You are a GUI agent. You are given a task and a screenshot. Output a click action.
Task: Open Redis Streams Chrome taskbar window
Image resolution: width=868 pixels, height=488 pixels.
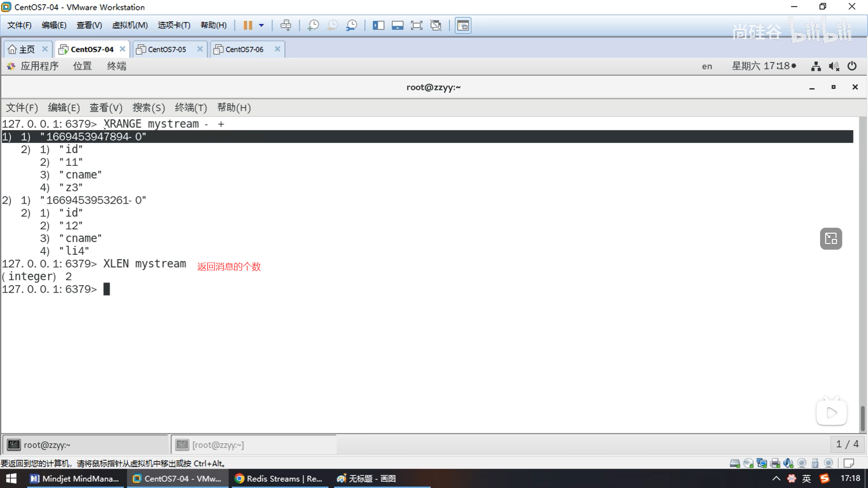279,479
